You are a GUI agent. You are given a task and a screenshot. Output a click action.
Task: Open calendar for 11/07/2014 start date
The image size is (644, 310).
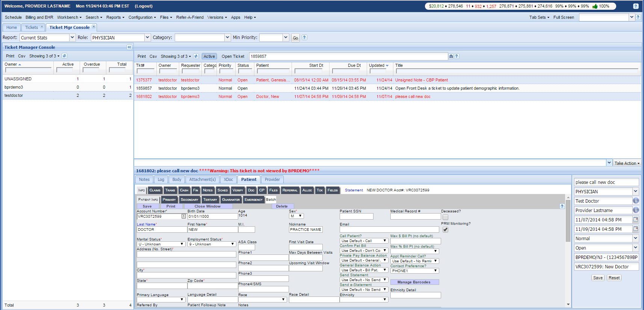636,220
